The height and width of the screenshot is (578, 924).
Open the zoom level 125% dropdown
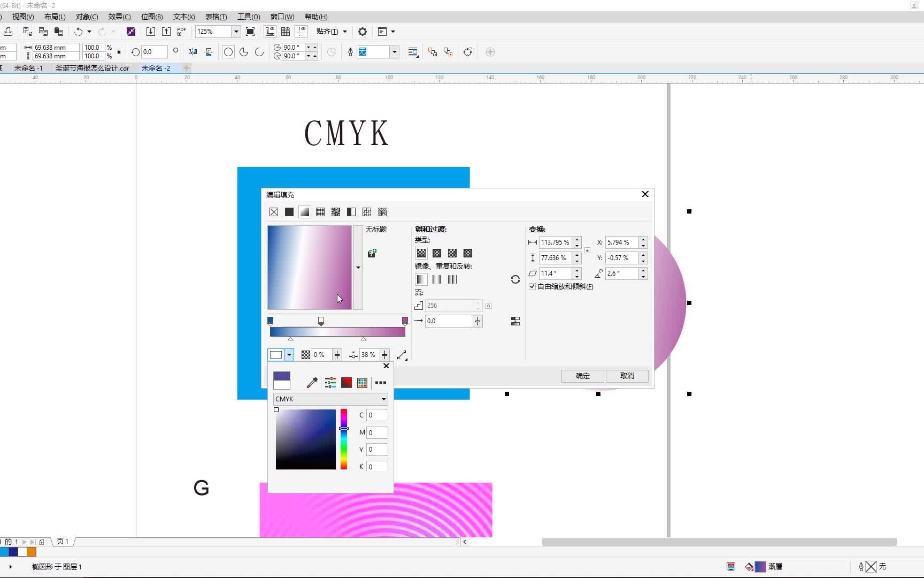(236, 32)
